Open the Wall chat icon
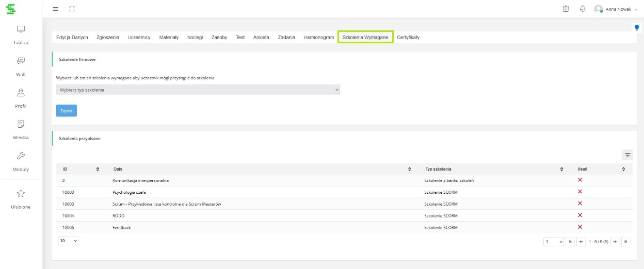Image resolution: width=644 pixels, height=269 pixels. 21,61
